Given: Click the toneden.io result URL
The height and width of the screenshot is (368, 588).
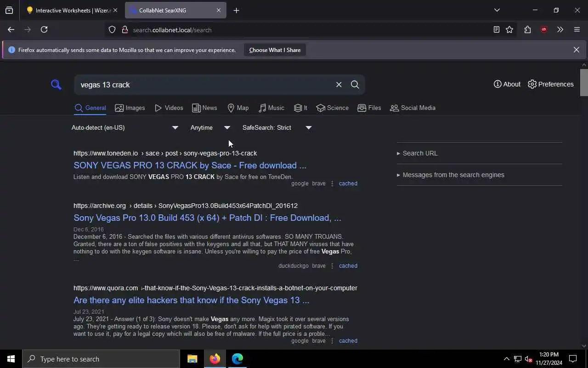Looking at the screenshot, I should coord(165,153).
